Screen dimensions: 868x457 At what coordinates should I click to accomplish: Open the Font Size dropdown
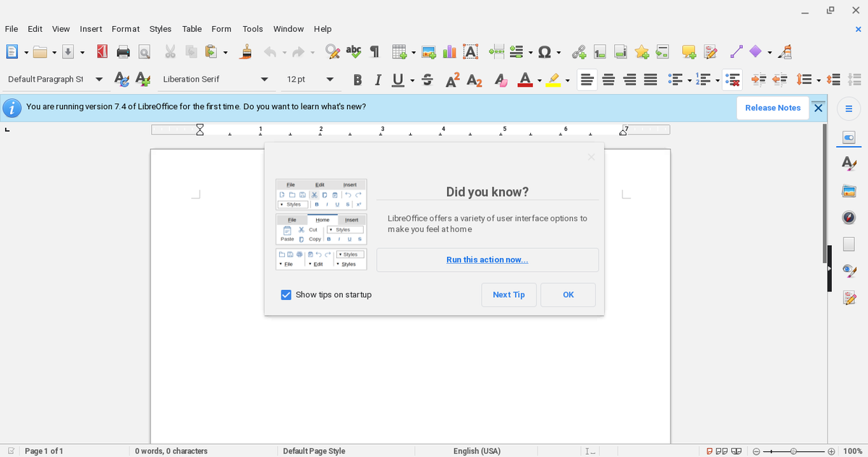tap(330, 80)
